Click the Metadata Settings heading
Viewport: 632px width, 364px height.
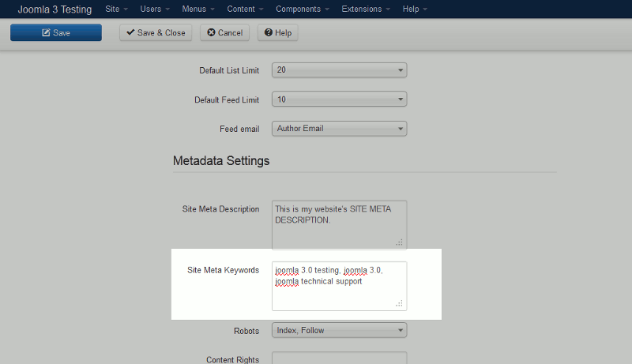221,160
